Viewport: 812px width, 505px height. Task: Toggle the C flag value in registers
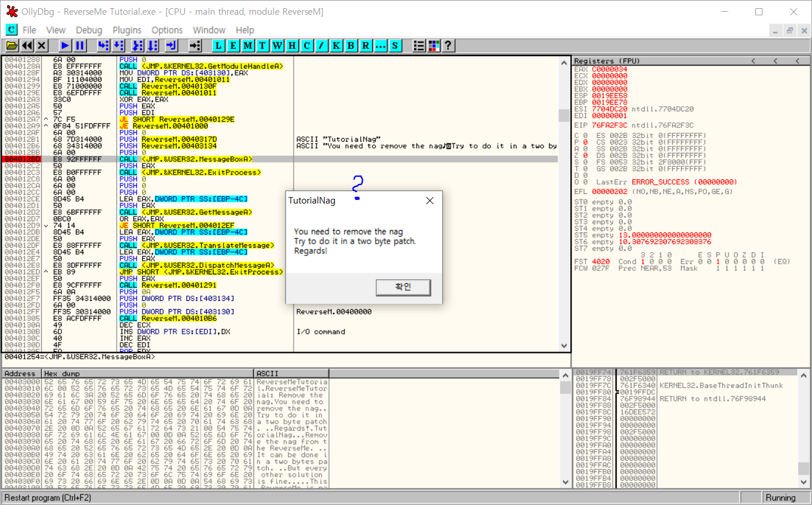pyautogui.click(x=584, y=136)
